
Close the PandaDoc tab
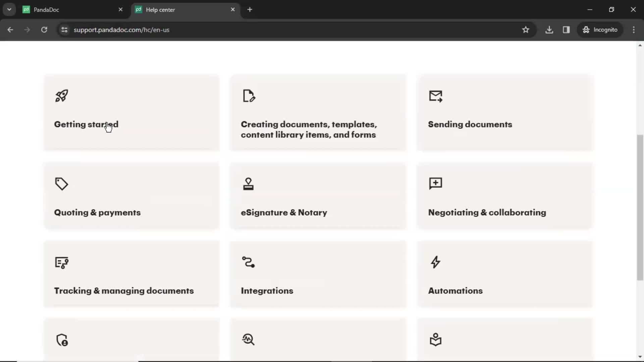pyautogui.click(x=120, y=10)
